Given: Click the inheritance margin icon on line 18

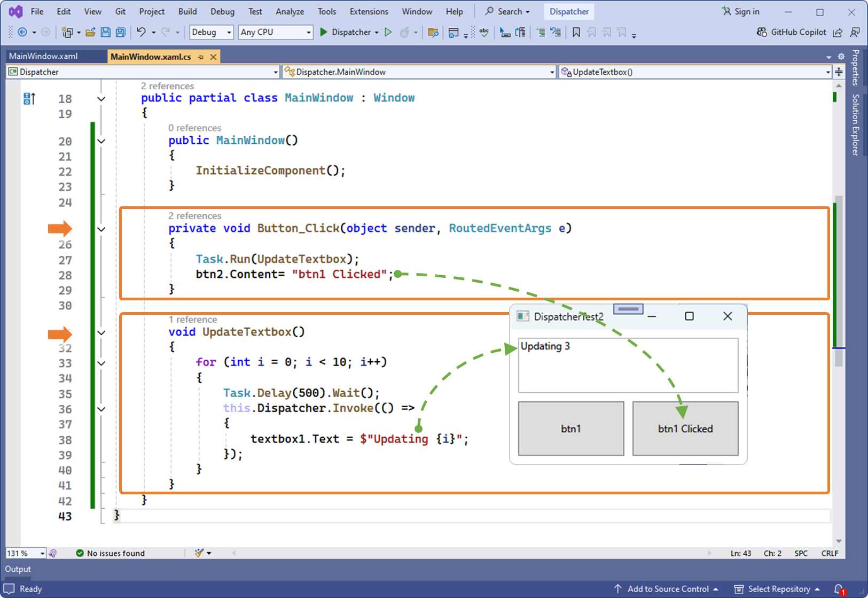Looking at the screenshot, I should pos(29,98).
